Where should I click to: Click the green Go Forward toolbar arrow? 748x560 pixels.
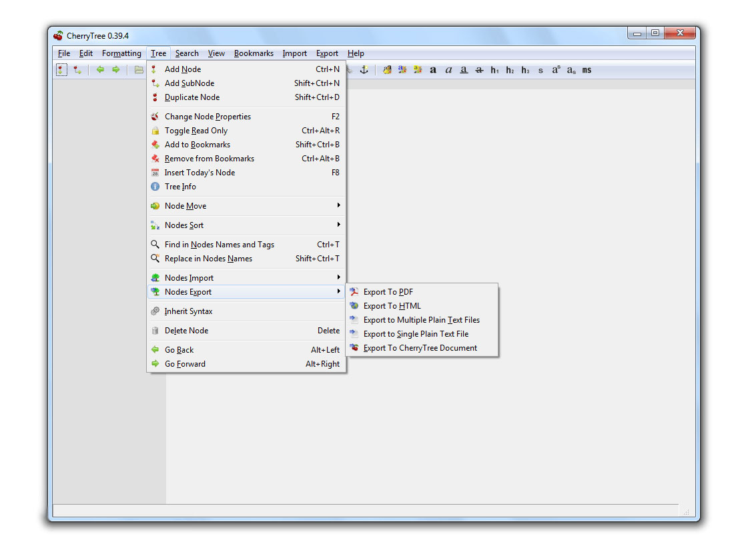click(116, 69)
